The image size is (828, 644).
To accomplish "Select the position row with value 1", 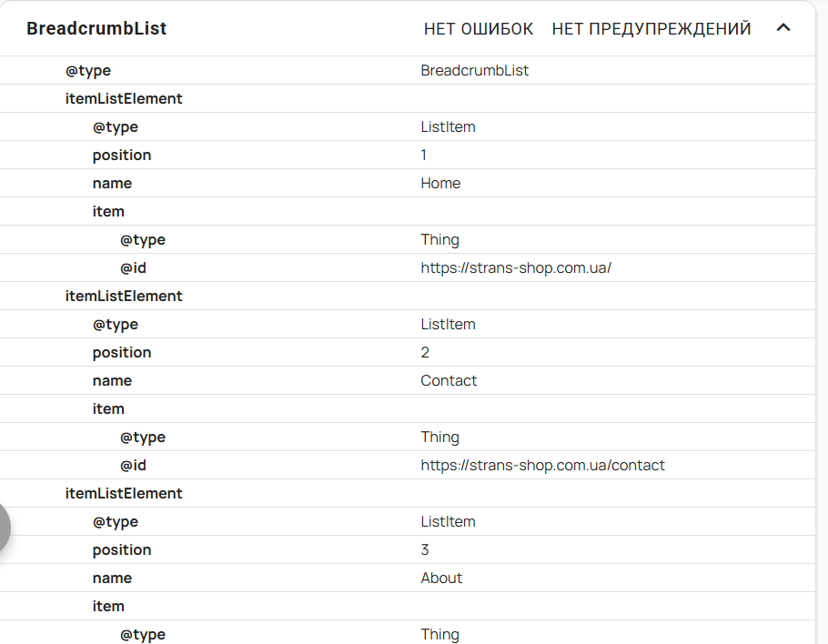I will tap(408, 156).
